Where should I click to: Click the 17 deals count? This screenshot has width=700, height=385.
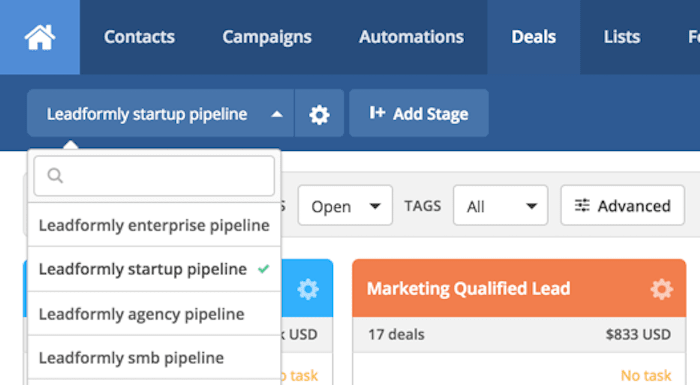point(396,335)
